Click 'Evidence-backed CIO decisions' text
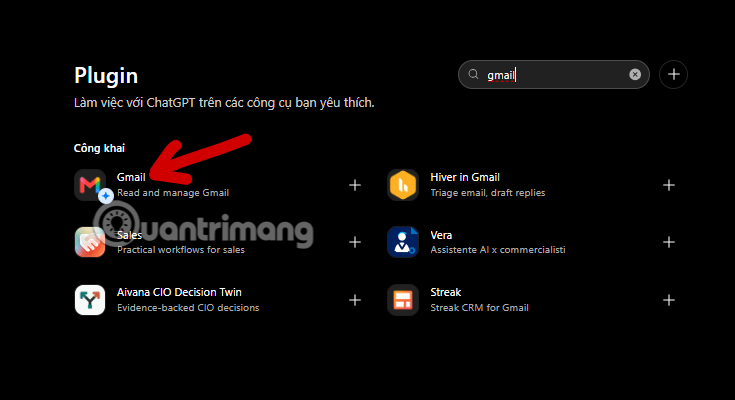Image resolution: width=735 pixels, height=400 pixels. tap(188, 308)
